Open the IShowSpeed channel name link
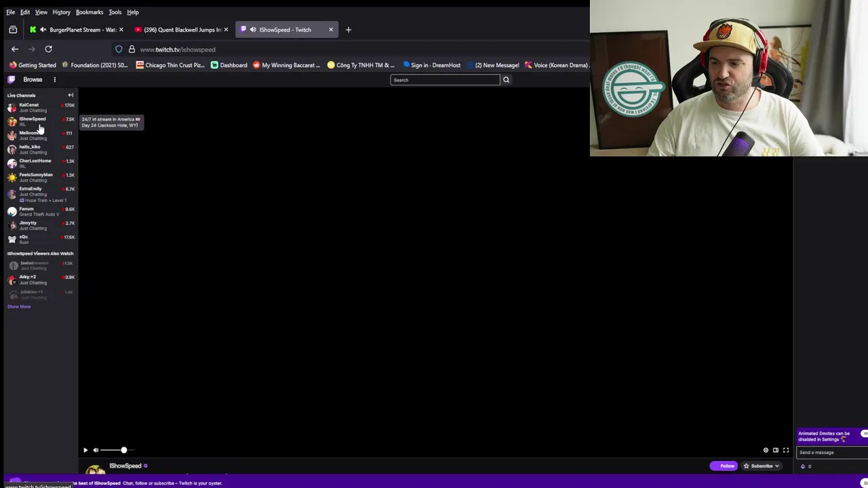This screenshot has height=488, width=868. click(x=125, y=466)
